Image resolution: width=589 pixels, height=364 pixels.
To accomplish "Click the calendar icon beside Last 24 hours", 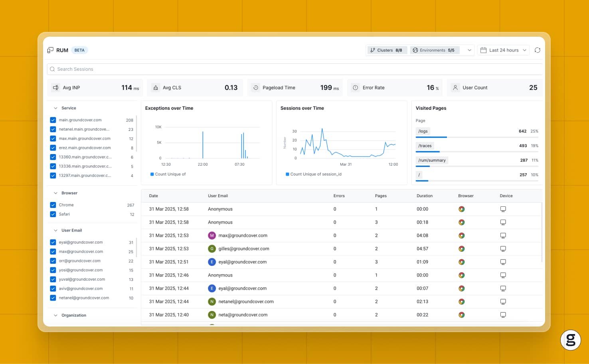I will [483, 50].
